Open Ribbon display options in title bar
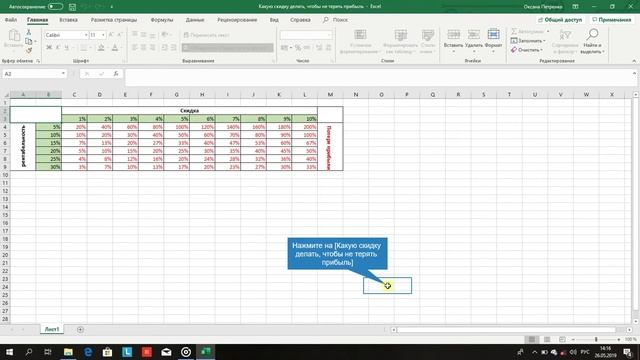Viewport: 640px width, 360px height. click(x=575, y=7)
